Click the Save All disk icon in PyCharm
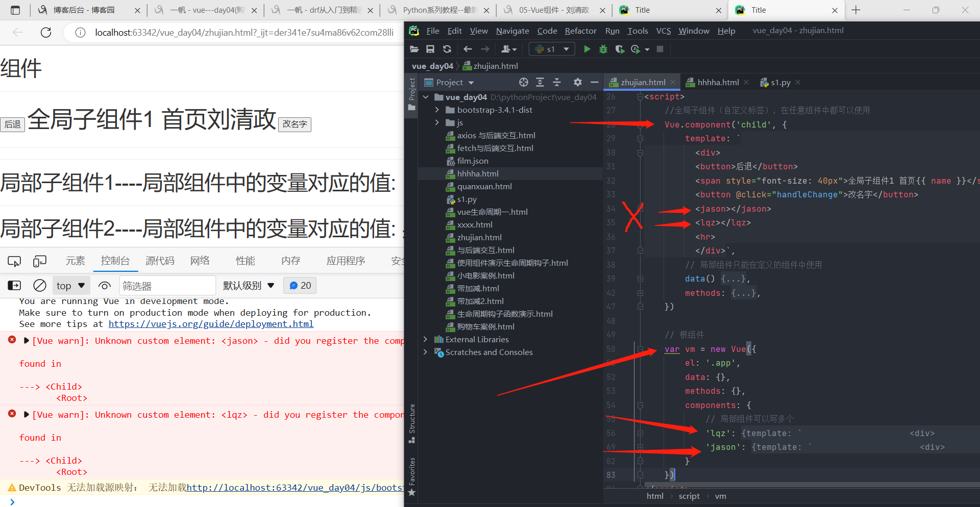The image size is (980, 507). point(430,49)
